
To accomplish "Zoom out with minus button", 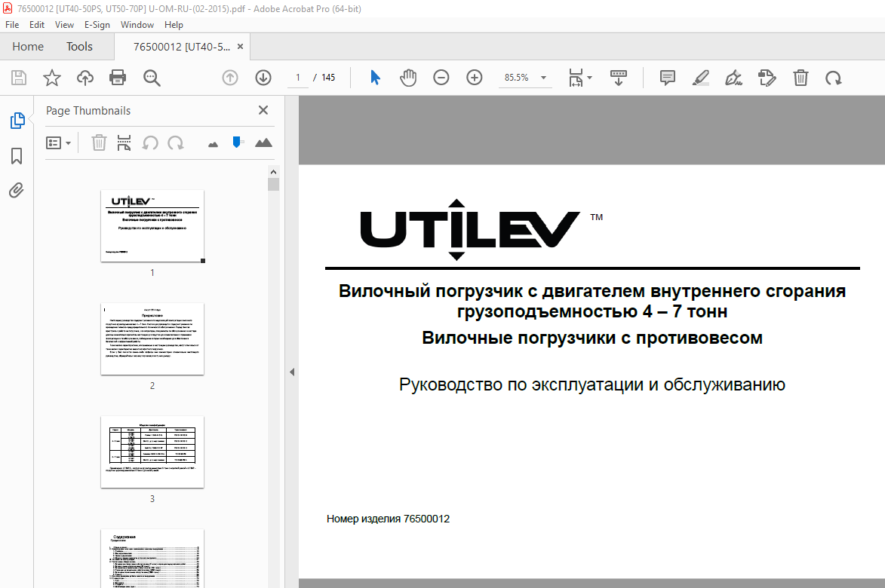I will click(x=441, y=77).
